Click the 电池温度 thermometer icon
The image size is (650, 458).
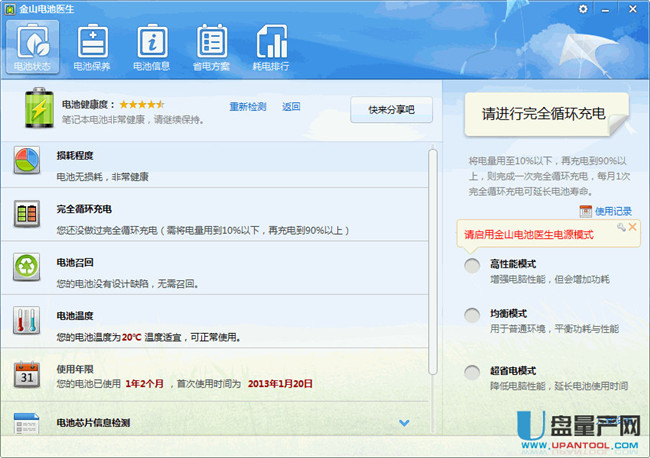click(27, 320)
